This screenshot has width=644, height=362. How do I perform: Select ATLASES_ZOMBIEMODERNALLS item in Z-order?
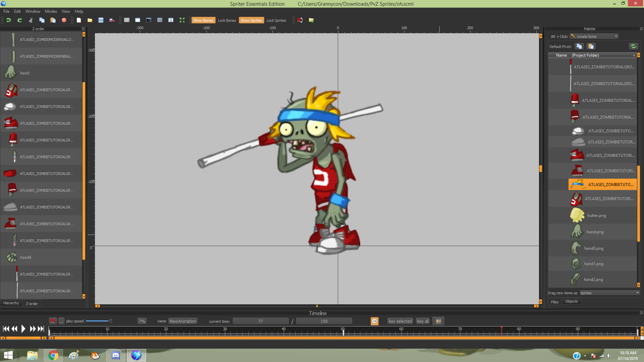coord(41,39)
